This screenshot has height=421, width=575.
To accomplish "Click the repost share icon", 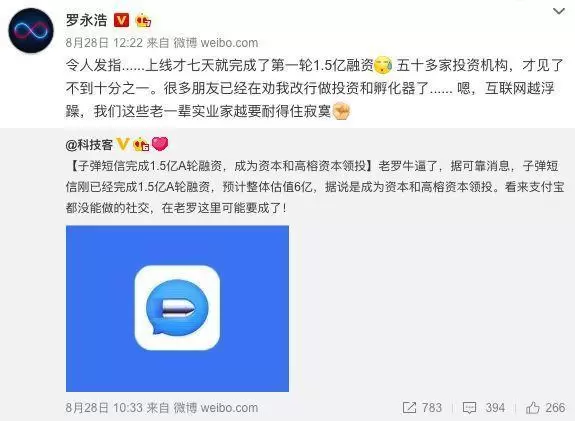I will click(409, 407).
